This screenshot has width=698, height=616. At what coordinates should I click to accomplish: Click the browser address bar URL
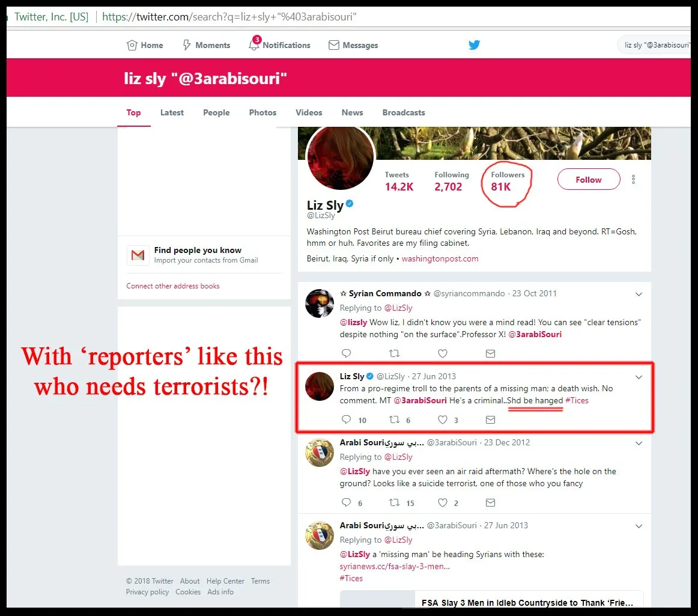click(x=229, y=17)
